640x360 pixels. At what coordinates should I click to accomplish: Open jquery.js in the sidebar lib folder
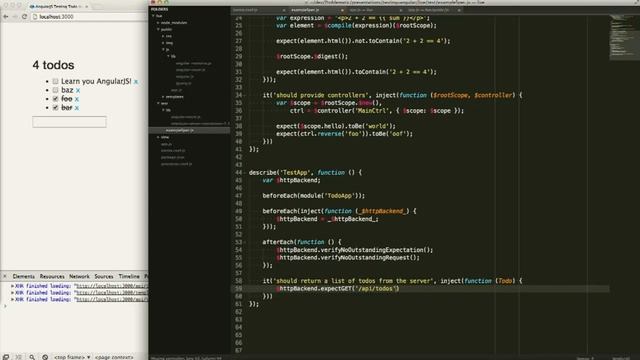(183, 83)
